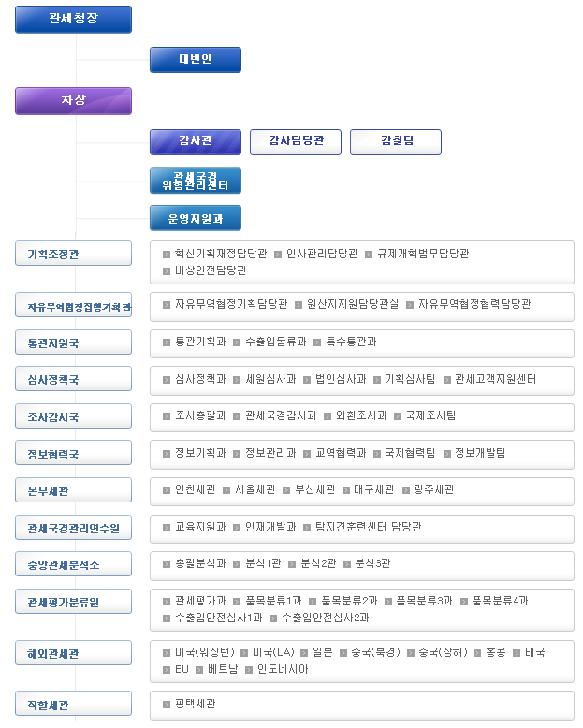Image resolution: width=583 pixels, height=728 pixels.
Task: Select the 기획조정관 department
Action: 73,253
